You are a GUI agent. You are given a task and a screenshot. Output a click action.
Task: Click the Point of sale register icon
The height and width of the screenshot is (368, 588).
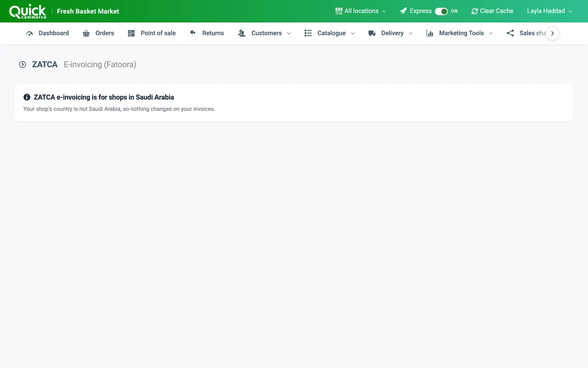click(x=131, y=33)
